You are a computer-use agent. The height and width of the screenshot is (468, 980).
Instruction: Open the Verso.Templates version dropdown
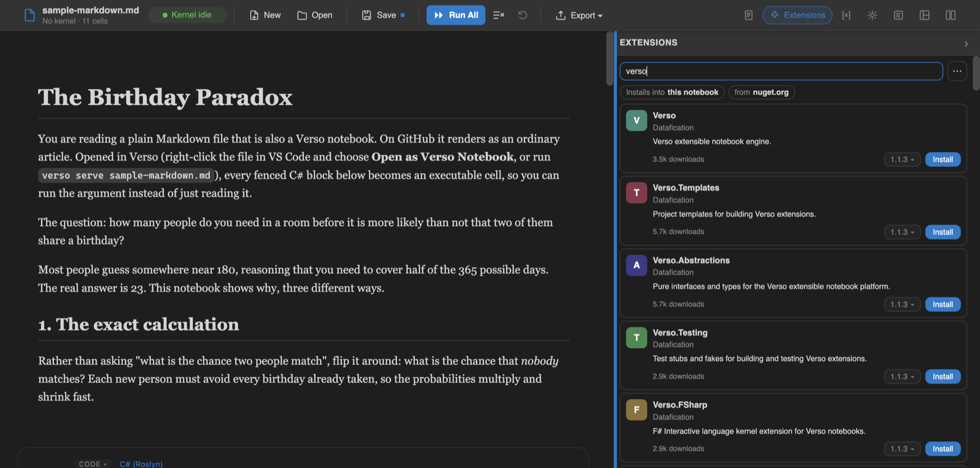902,232
